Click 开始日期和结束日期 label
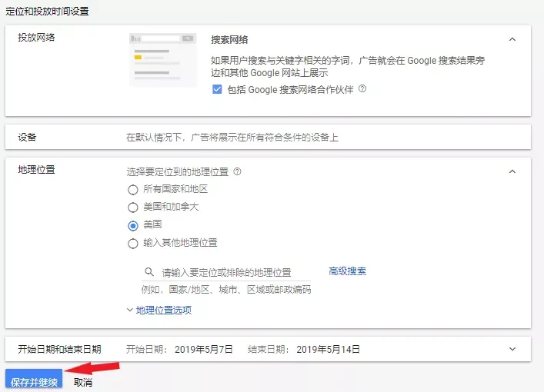Image resolution: width=544 pixels, height=392 pixels. (59, 349)
